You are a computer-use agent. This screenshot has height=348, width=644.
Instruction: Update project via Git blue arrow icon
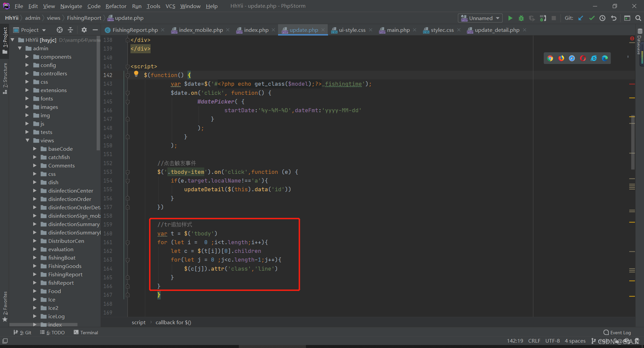(x=581, y=18)
